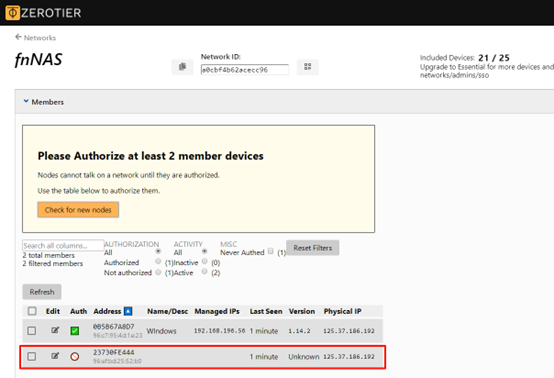
Task: Click the Edit column header
Action: coord(53,311)
